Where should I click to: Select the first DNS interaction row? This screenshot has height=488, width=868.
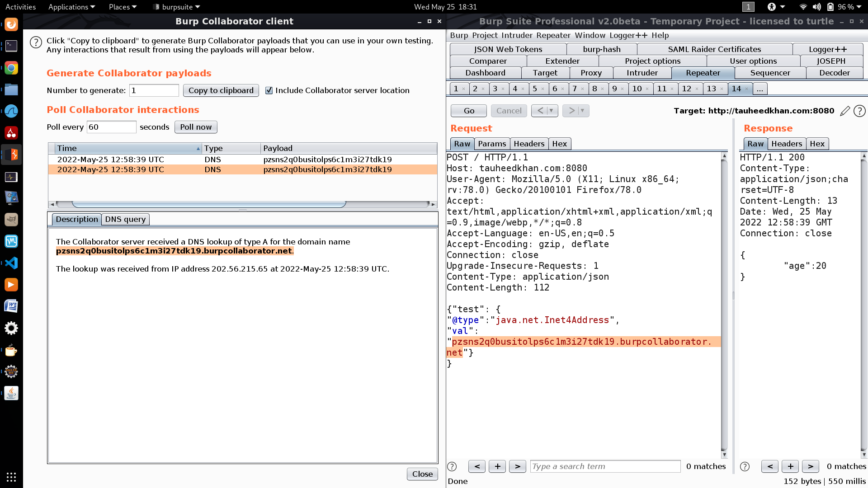pyautogui.click(x=243, y=160)
